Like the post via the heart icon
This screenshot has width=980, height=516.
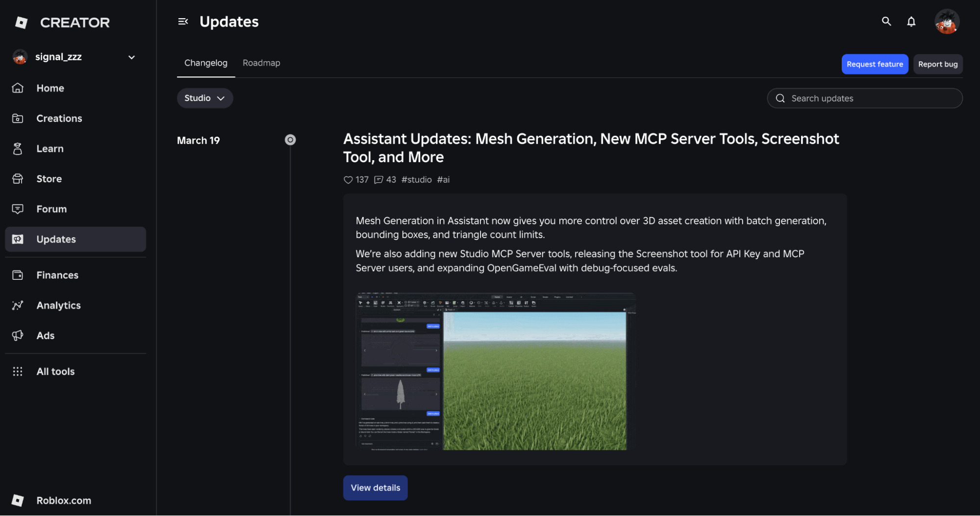point(348,180)
